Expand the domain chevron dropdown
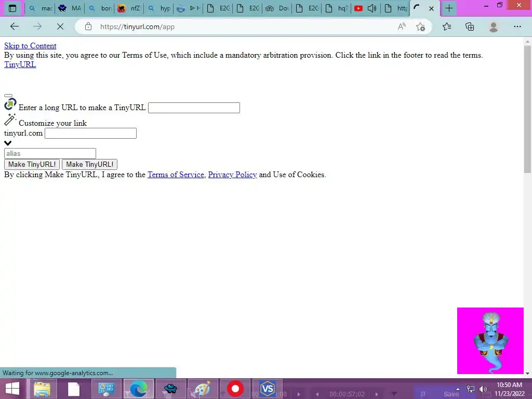 click(8, 143)
